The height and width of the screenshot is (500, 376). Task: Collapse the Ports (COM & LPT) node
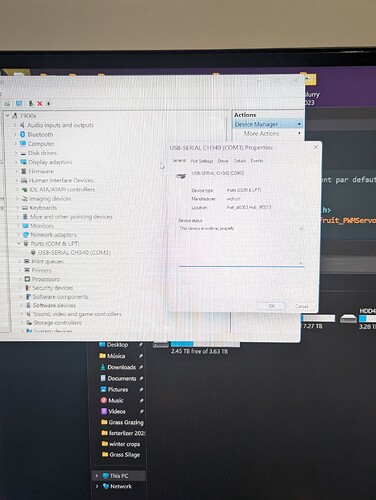click(19, 244)
